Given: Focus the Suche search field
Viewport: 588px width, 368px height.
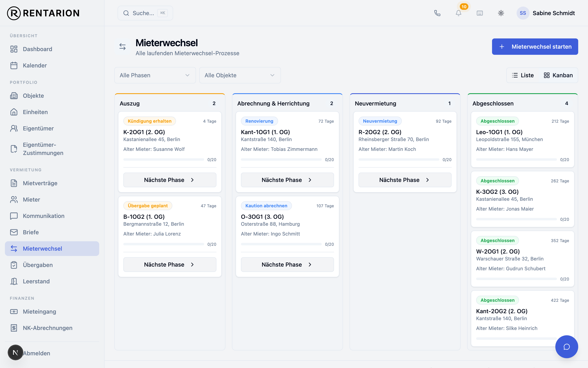Looking at the screenshot, I should (x=145, y=13).
